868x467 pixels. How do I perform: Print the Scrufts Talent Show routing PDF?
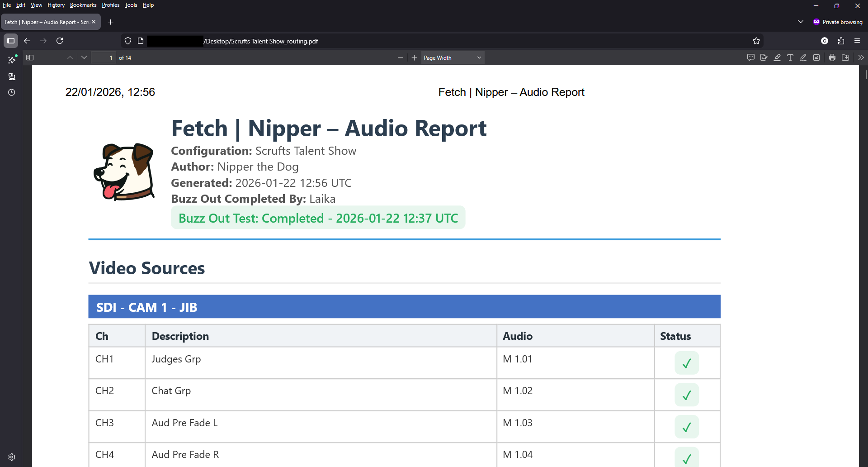[x=832, y=57]
